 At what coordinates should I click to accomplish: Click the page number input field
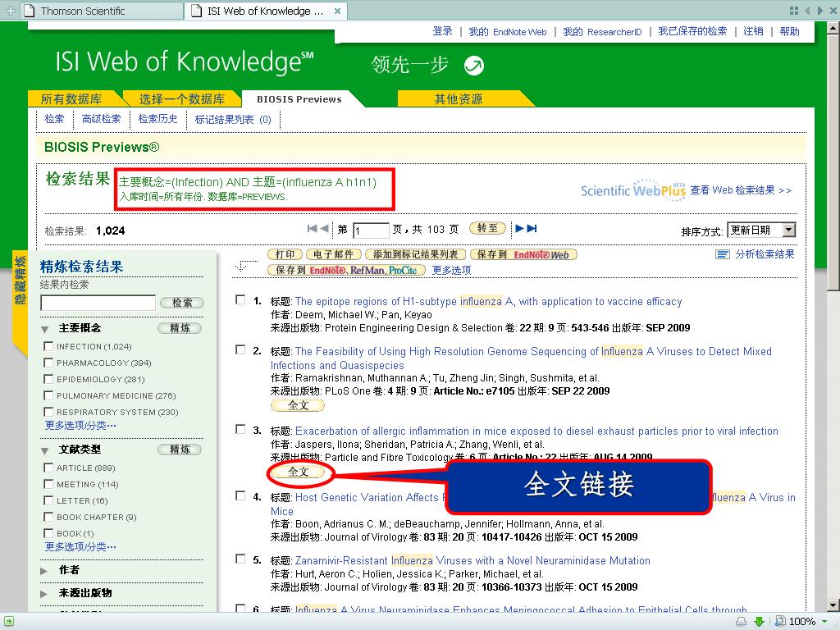pos(371,231)
